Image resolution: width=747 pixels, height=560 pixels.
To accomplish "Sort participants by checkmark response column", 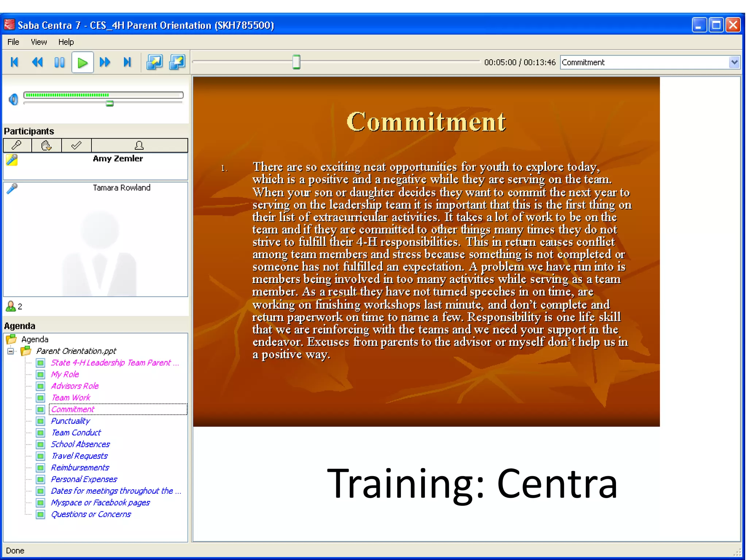I will pos(76,145).
